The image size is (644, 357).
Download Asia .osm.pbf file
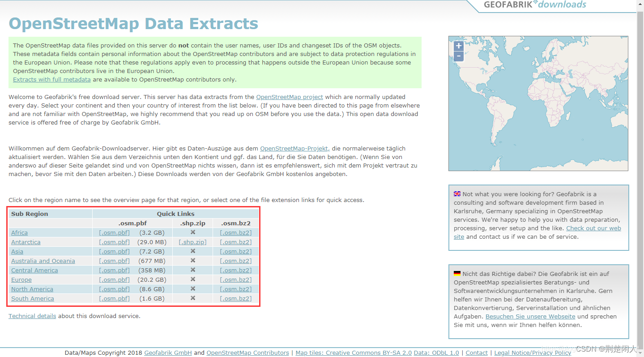coord(114,251)
